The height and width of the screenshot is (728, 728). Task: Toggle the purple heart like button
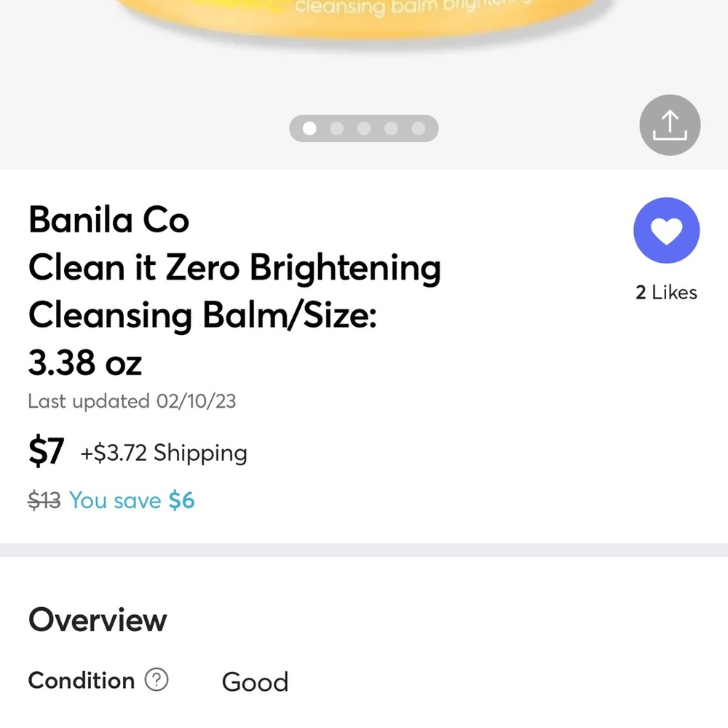tap(666, 230)
